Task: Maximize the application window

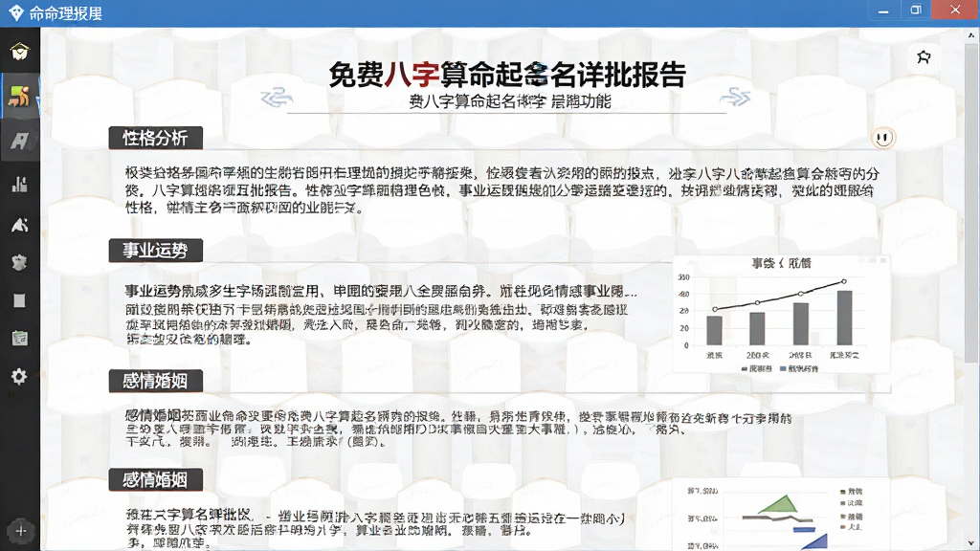Action: click(916, 10)
